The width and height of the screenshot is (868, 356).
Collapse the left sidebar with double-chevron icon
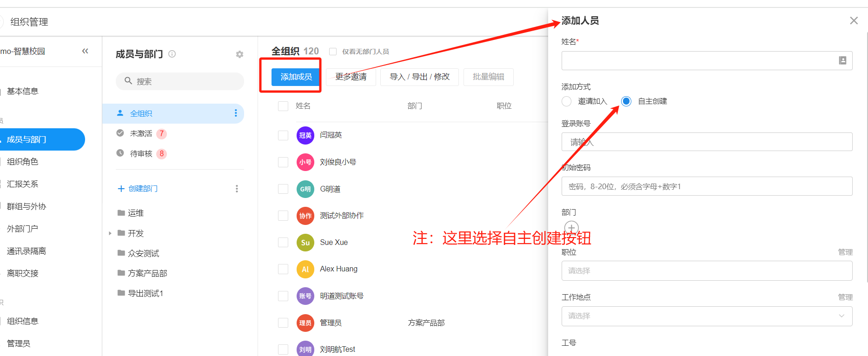pyautogui.click(x=85, y=51)
